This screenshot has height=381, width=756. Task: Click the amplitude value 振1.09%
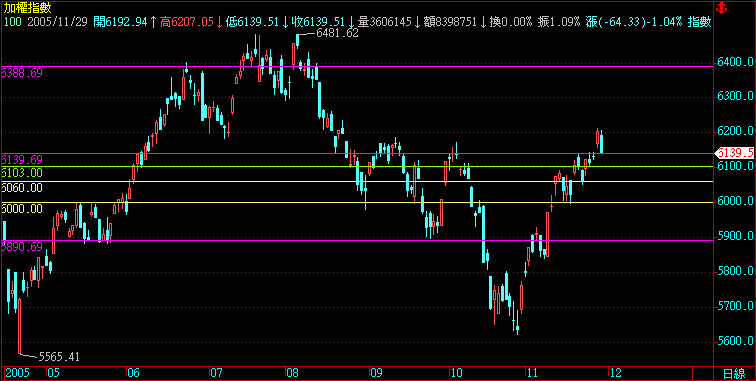click(559, 22)
